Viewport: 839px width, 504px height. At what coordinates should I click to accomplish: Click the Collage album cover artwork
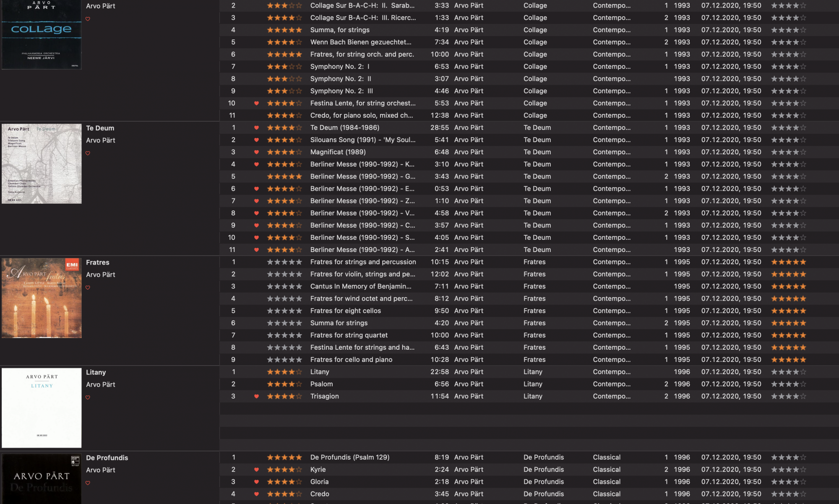pos(42,34)
